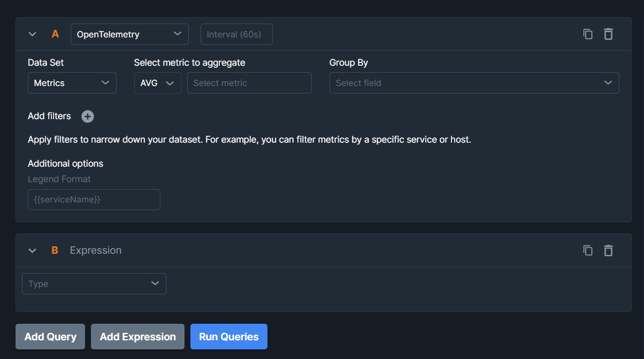Delete query A with the trash icon
The image size is (644, 359).
click(x=608, y=34)
